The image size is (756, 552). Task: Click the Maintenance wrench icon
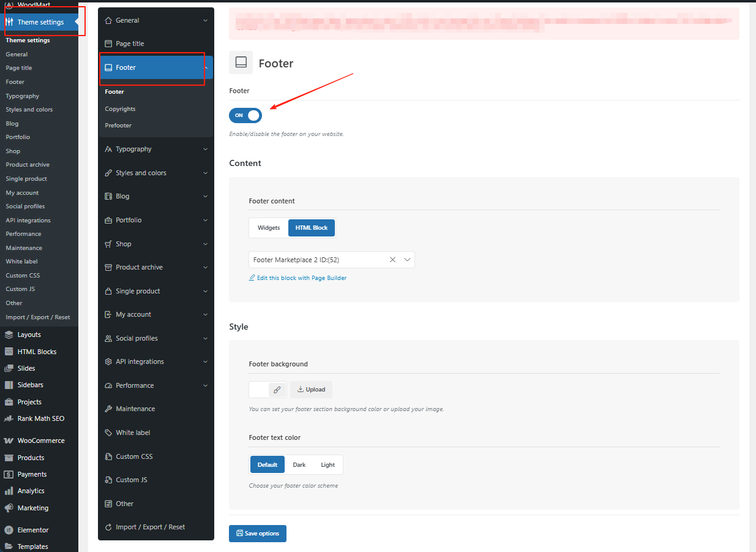coord(108,409)
